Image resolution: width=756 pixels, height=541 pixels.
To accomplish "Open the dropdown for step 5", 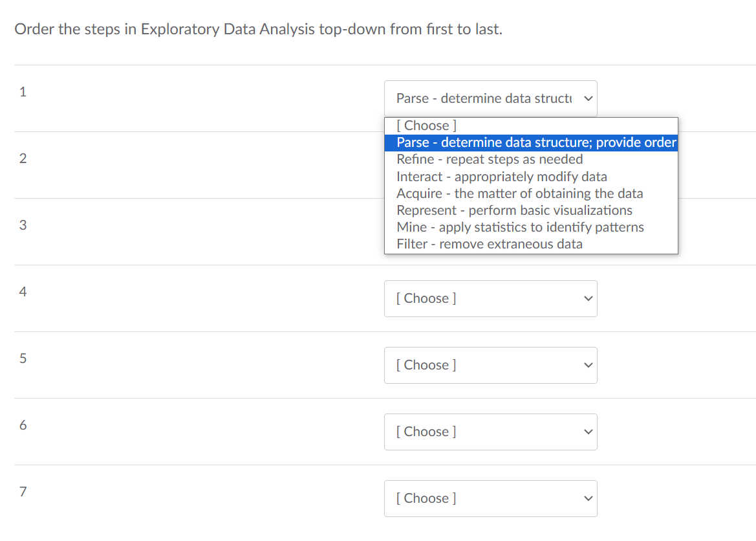I will 490,365.
